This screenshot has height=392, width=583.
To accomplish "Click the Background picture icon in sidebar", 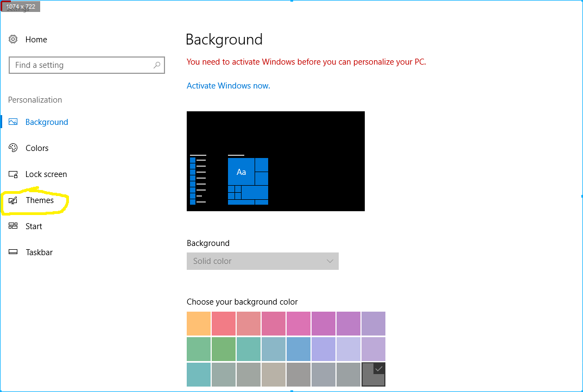I will pos(13,122).
